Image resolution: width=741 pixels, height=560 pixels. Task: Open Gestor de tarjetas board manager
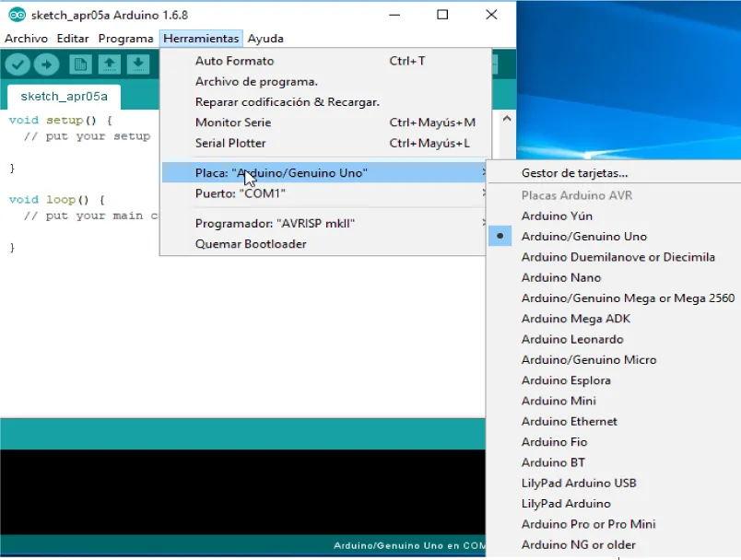click(x=574, y=173)
